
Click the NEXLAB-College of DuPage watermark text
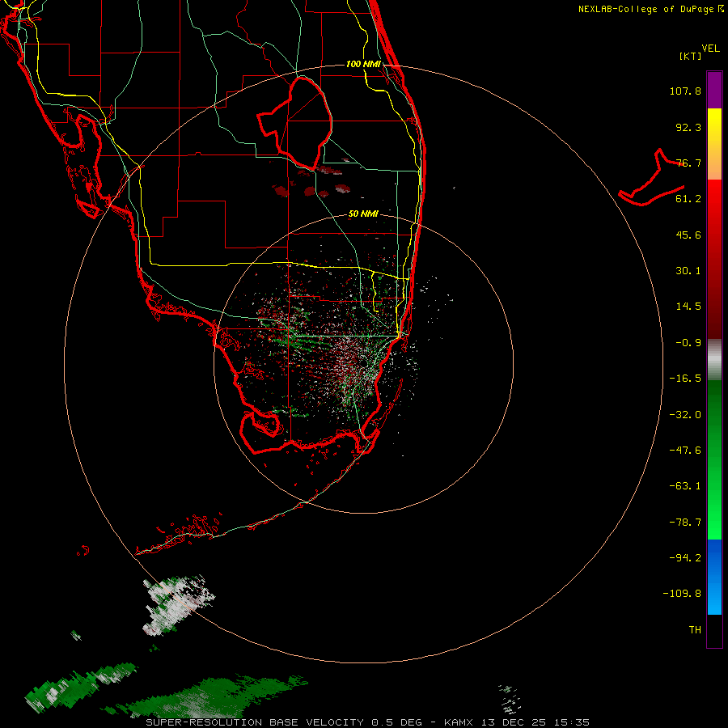[x=651, y=9]
